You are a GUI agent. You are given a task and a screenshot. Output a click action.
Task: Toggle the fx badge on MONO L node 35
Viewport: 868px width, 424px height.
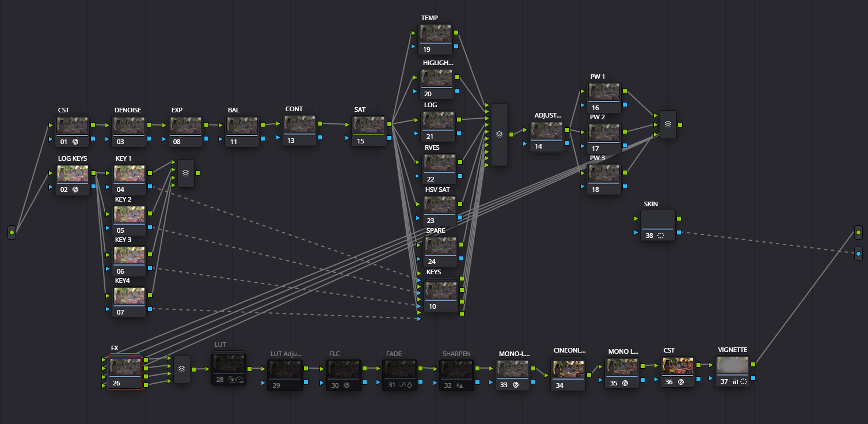(626, 383)
